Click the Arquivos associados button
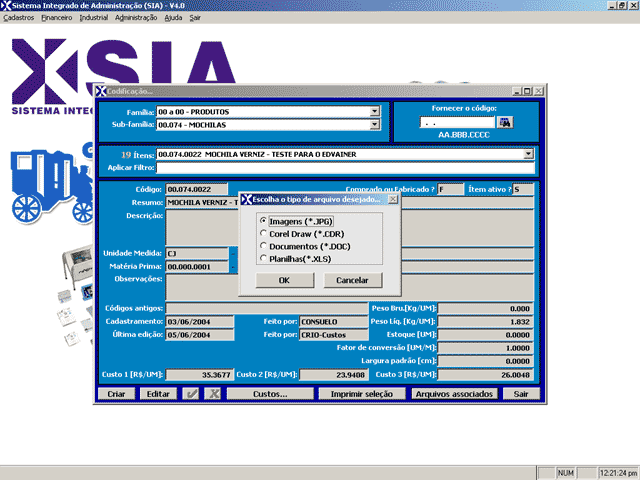Screen dimensions: 640x480 (454, 394)
